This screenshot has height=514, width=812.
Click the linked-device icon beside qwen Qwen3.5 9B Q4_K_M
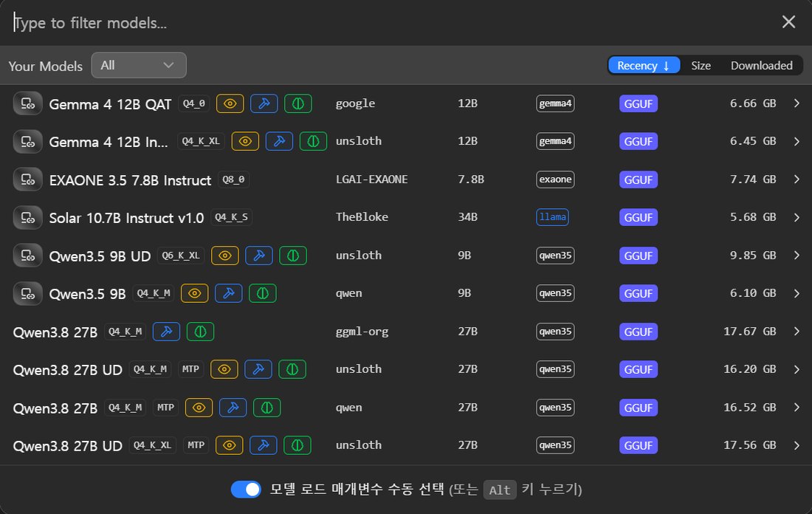point(27,294)
